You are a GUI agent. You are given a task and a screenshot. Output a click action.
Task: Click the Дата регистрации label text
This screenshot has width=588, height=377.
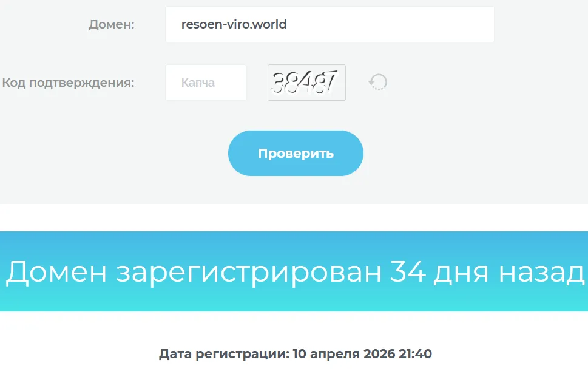(x=225, y=354)
